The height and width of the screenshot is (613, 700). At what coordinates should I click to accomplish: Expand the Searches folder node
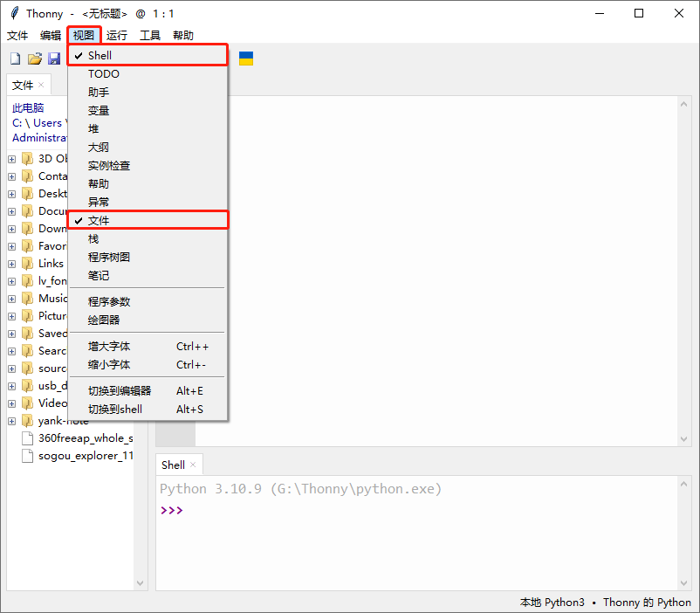click(12, 351)
